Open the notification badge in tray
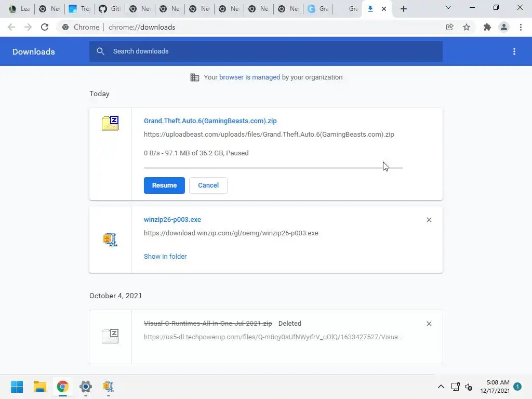Screen dimensions: 532x399 tap(517, 387)
